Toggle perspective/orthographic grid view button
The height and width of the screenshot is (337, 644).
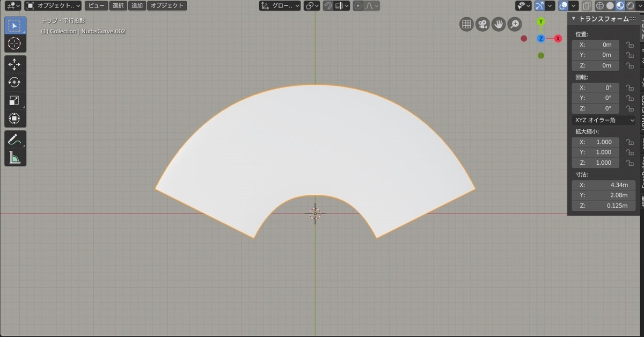point(466,24)
